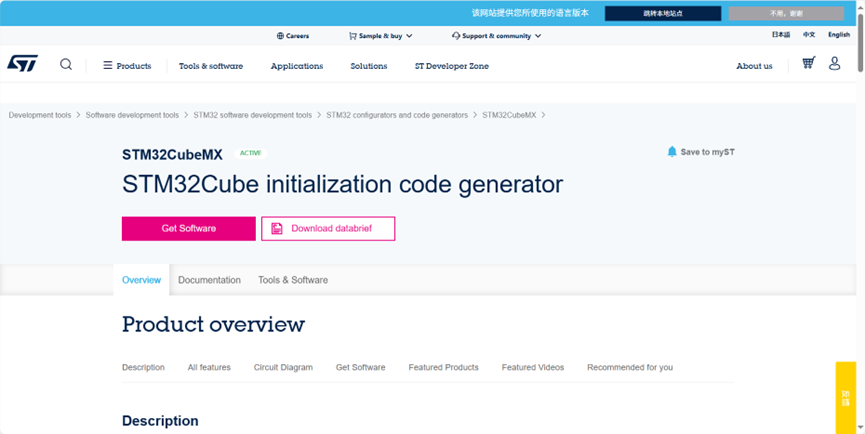Open the Products hamburger menu
This screenshot has height=434, width=865.
127,66
